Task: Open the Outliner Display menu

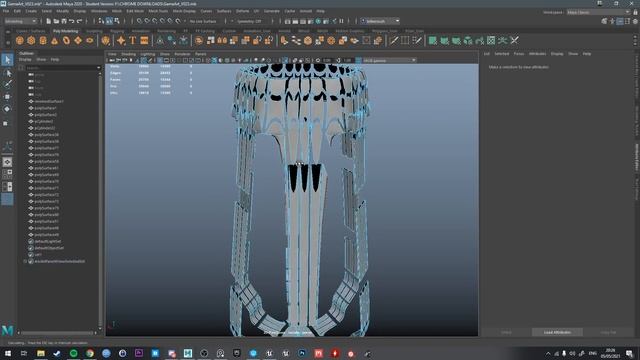Action: (25, 60)
